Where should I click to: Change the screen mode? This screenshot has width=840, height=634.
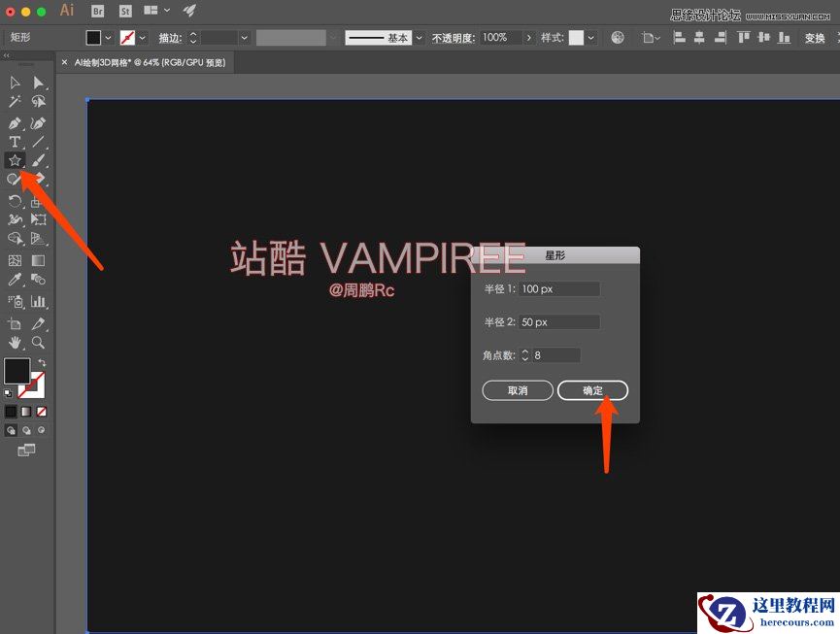(x=26, y=450)
